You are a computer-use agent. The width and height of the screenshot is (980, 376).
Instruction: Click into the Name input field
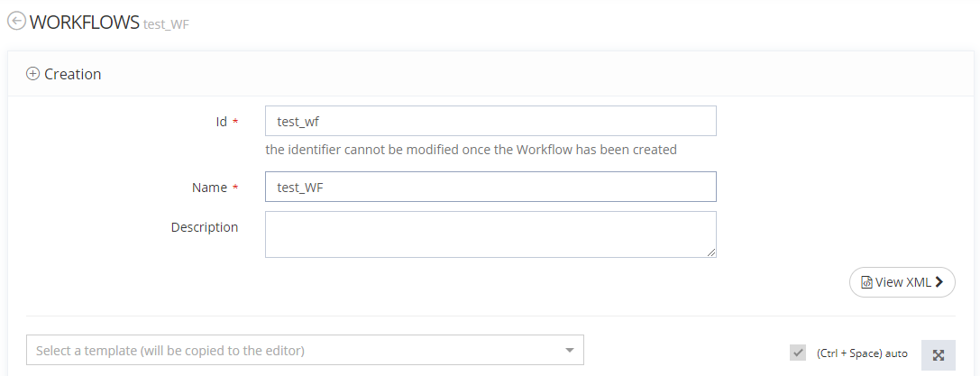490,187
